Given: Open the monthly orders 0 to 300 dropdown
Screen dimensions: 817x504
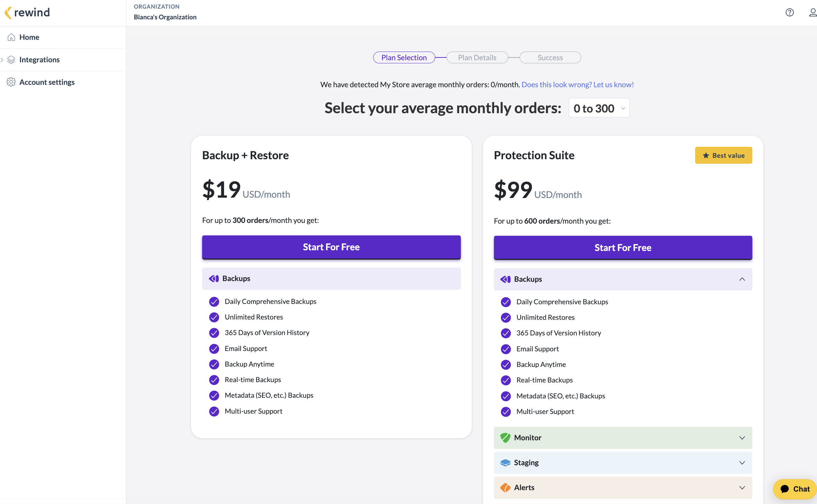Looking at the screenshot, I should click(x=599, y=108).
